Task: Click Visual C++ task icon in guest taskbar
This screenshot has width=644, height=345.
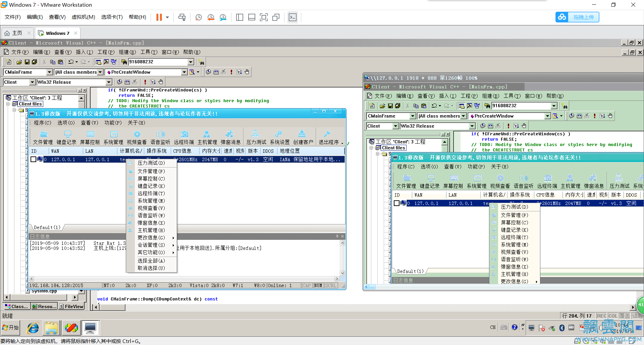Action: click(x=71, y=328)
